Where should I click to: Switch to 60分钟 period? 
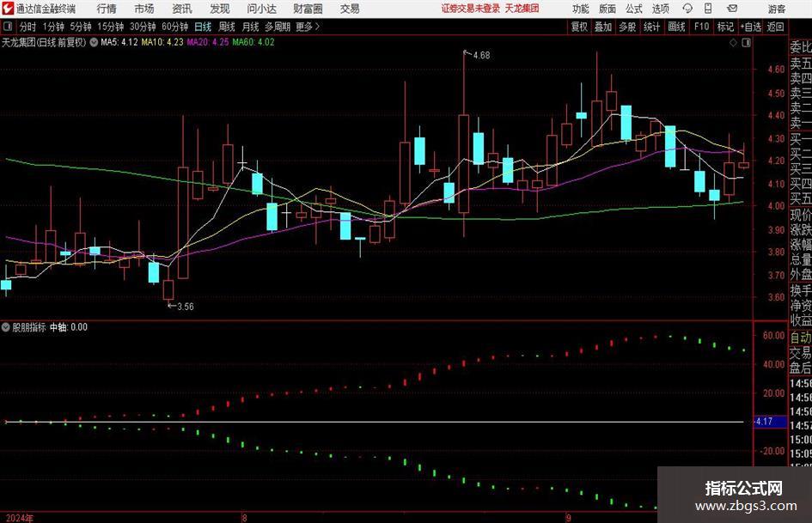pos(175,27)
